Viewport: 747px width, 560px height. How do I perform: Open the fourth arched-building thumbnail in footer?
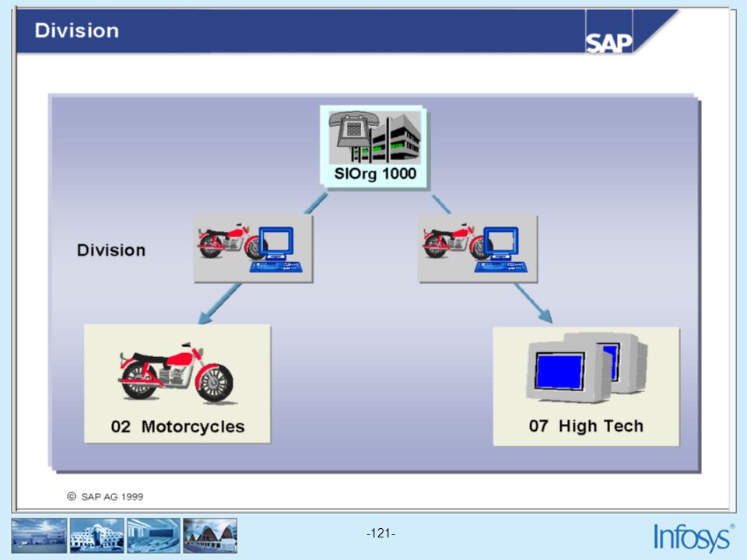(210, 536)
